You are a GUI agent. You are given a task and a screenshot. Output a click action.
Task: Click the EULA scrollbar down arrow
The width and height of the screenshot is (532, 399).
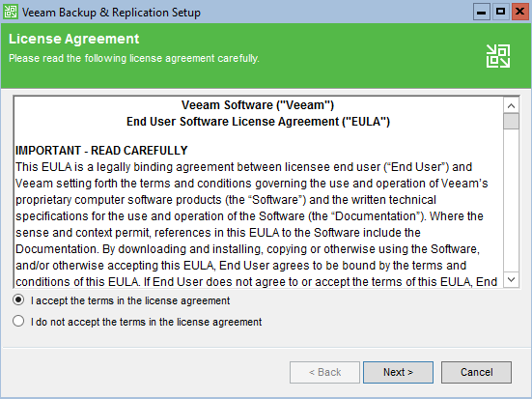click(512, 280)
